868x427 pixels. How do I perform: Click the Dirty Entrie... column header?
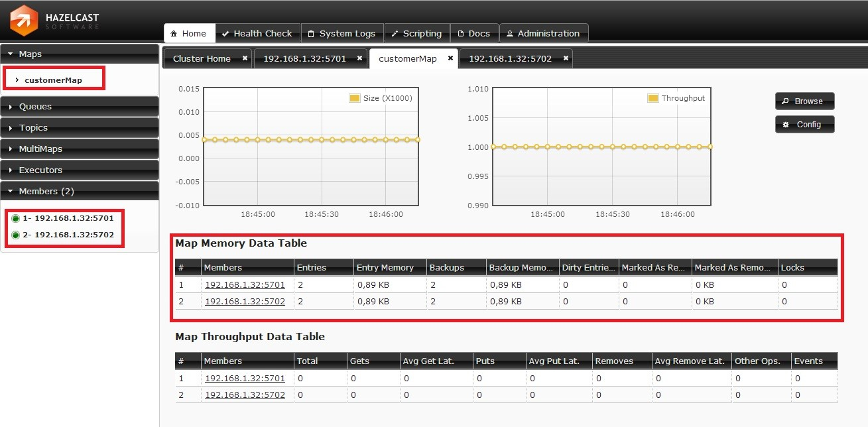coord(589,267)
